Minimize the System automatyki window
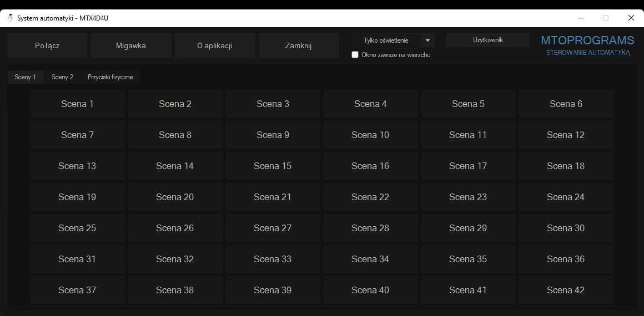 click(581, 18)
